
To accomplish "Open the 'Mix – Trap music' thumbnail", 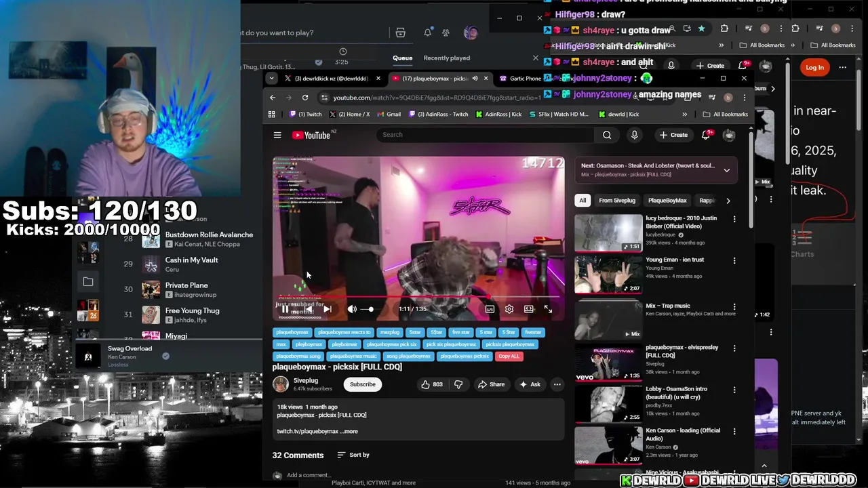I will 608,321.
